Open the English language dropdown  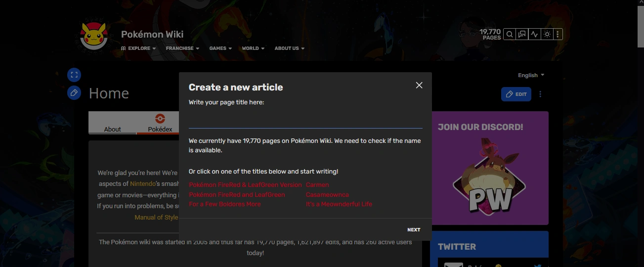tap(531, 75)
